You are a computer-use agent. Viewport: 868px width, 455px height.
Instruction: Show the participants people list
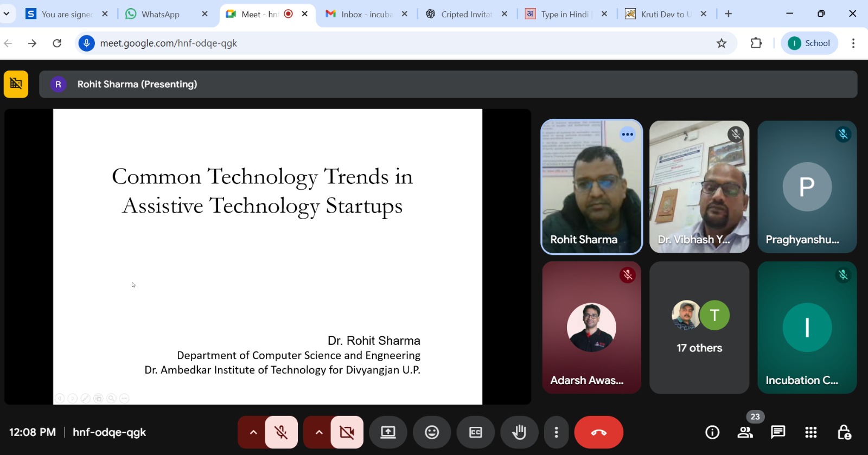[745, 432]
